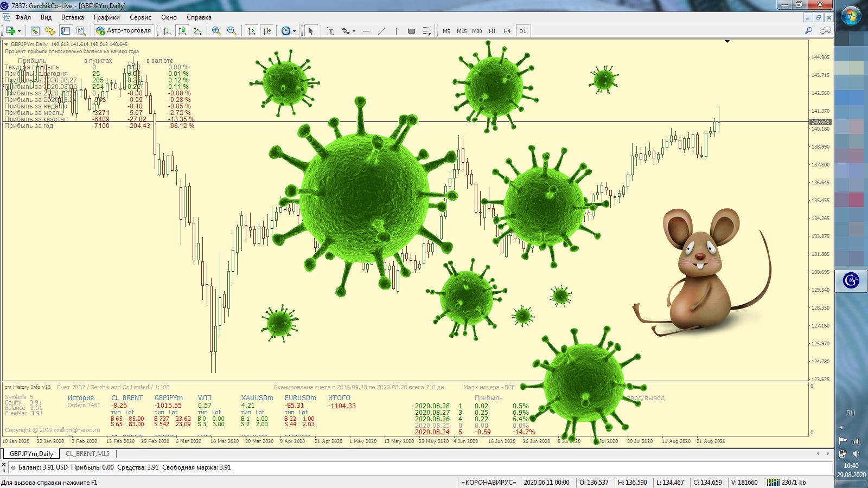Screen dimensions: 868x488
Task: Switch chart to line chart view
Action: tap(197, 31)
